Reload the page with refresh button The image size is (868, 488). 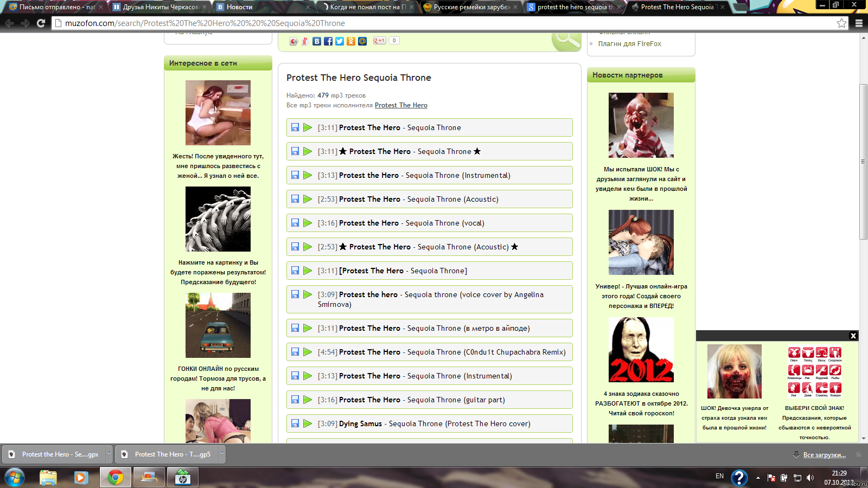41,23
